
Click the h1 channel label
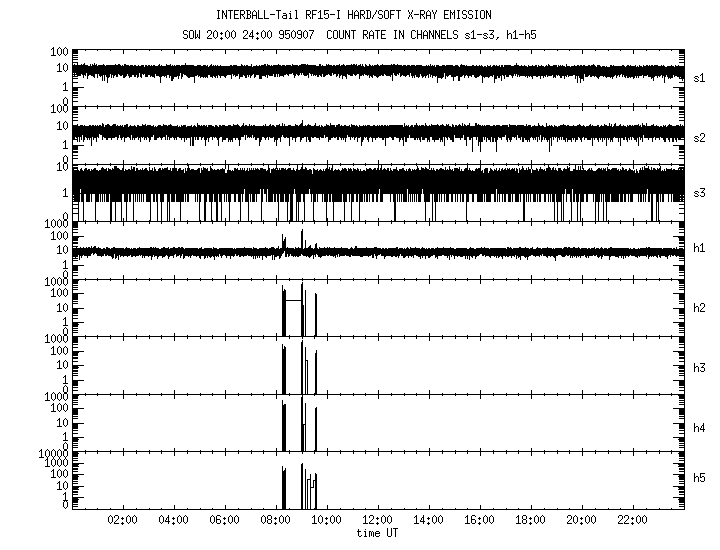click(x=700, y=248)
